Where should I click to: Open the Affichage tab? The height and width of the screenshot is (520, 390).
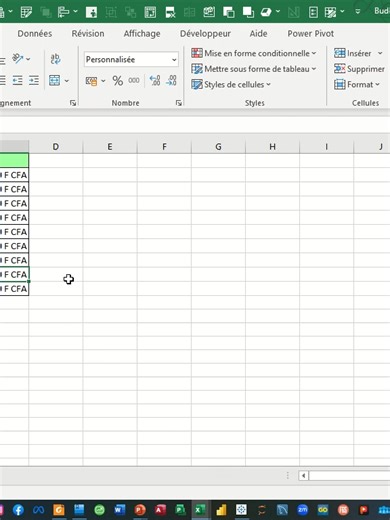tap(142, 34)
